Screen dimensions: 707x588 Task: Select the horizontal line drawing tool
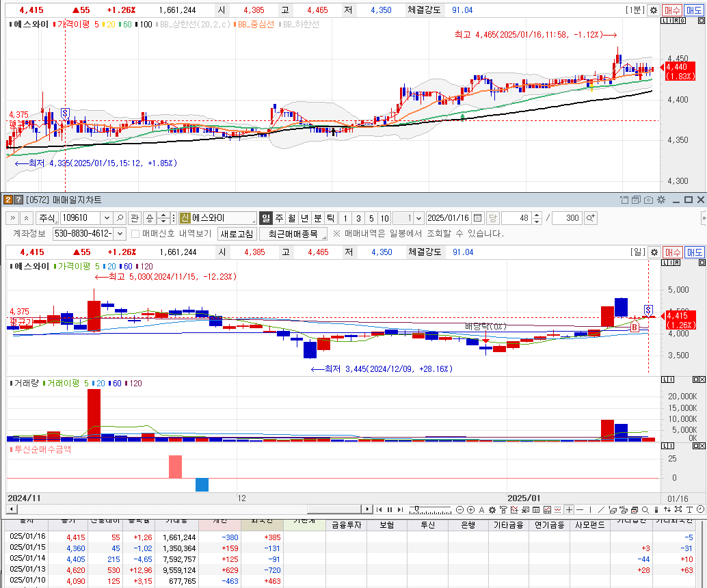[580, 509]
